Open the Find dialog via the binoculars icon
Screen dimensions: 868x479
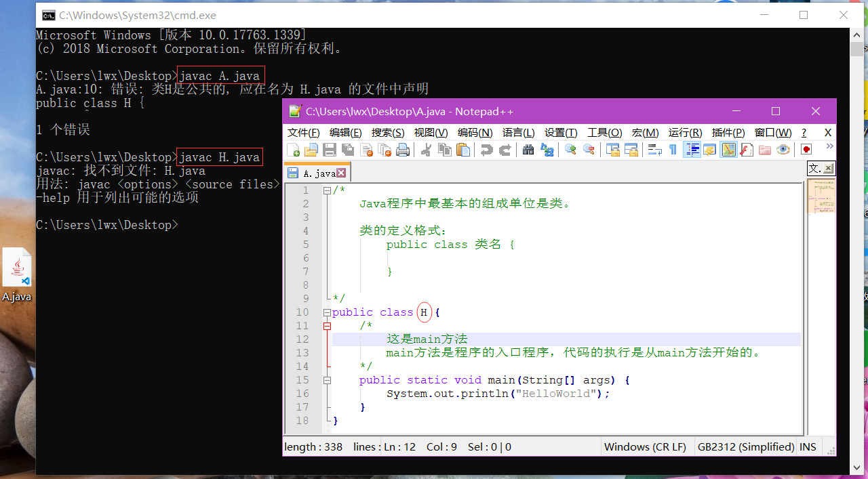pyautogui.click(x=530, y=150)
